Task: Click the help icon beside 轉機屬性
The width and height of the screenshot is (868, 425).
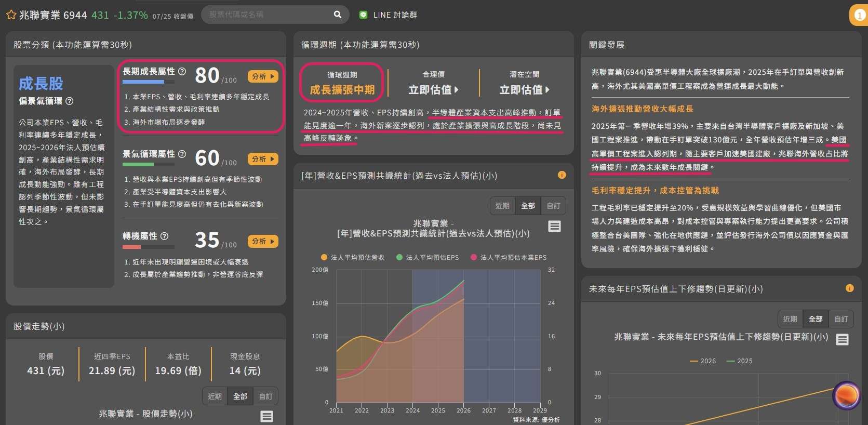Action: (164, 236)
